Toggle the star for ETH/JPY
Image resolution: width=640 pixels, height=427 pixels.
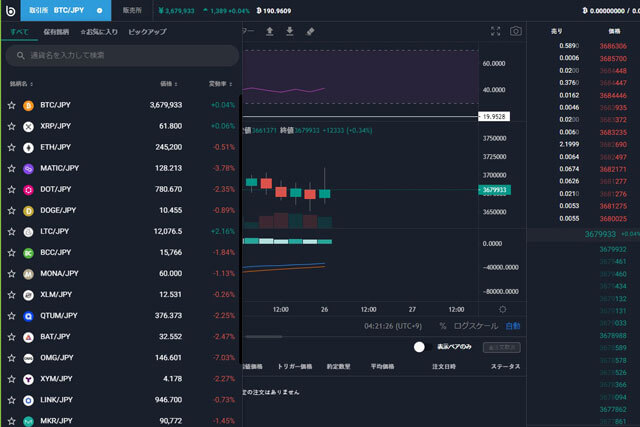[x=12, y=147]
